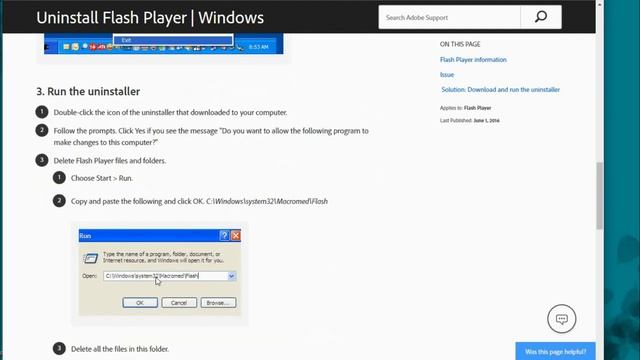The width and height of the screenshot is (640, 360).
Task: Jump to the Issue section link
Action: point(447,75)
